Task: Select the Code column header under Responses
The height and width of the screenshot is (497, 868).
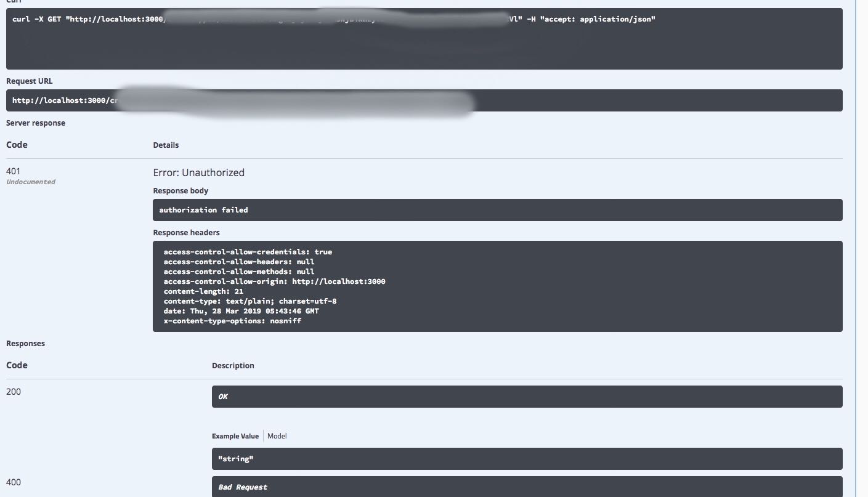Action: (17, 365)
